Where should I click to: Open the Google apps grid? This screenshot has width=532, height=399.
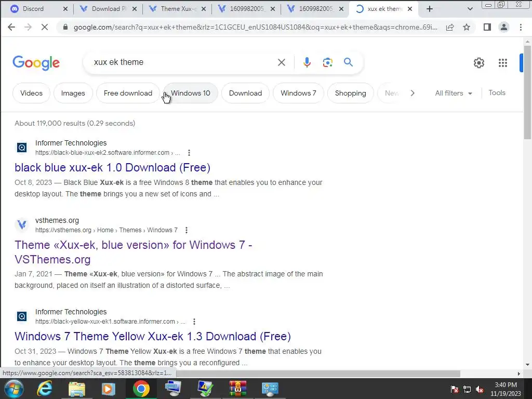tap(502, 63)
